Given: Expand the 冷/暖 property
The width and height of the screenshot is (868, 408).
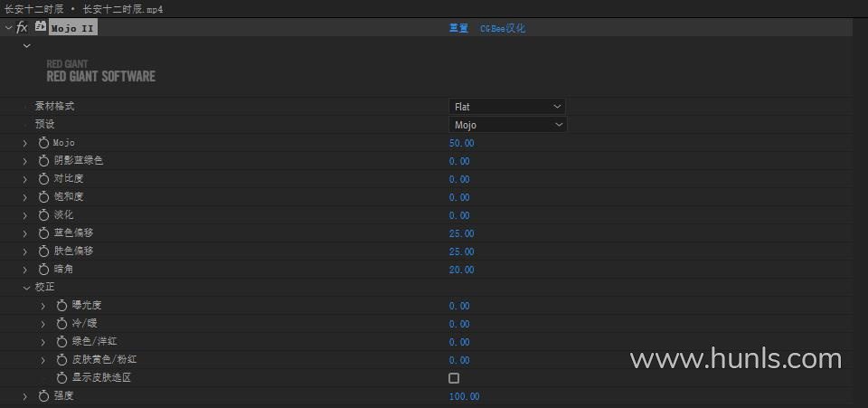Looking at the screenshot, I should point(43,324).
